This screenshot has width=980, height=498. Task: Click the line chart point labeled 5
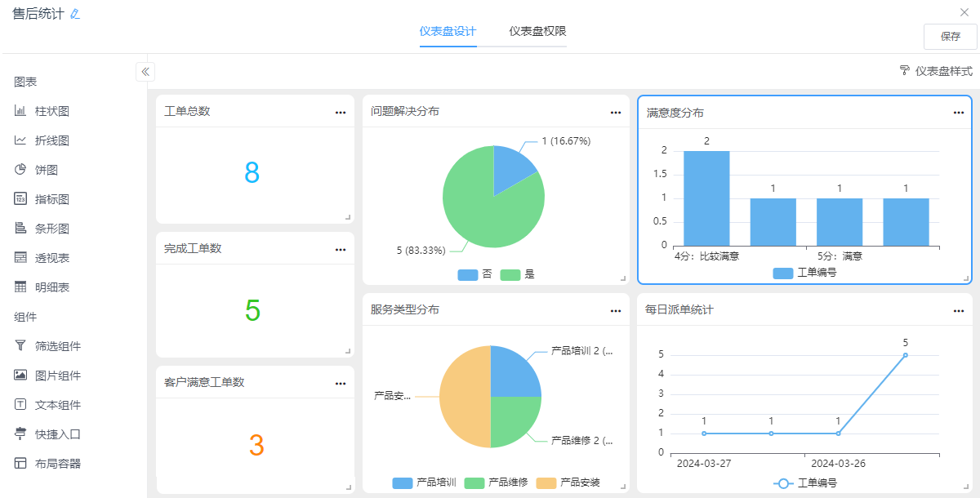[905, 355]
